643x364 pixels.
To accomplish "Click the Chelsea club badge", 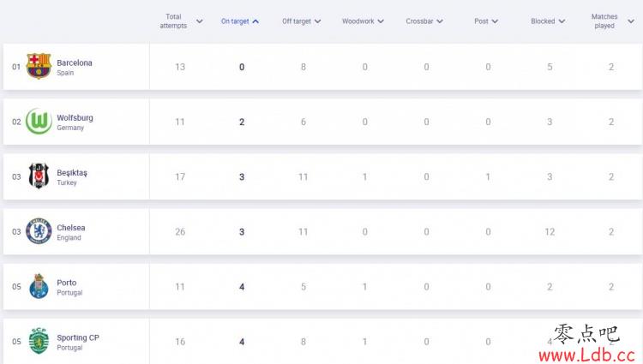I will coord(39,231).
